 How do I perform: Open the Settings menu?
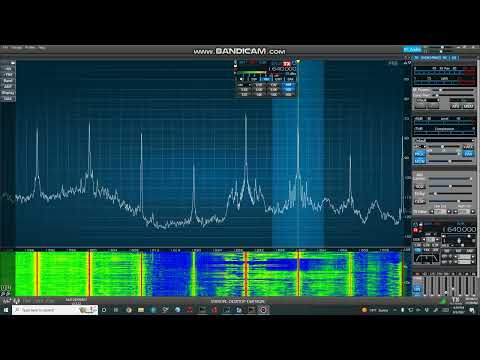click(16, 48)
